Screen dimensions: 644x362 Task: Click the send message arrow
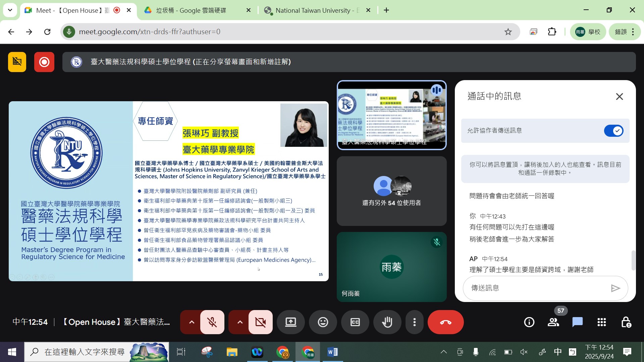tap(615, 288)
